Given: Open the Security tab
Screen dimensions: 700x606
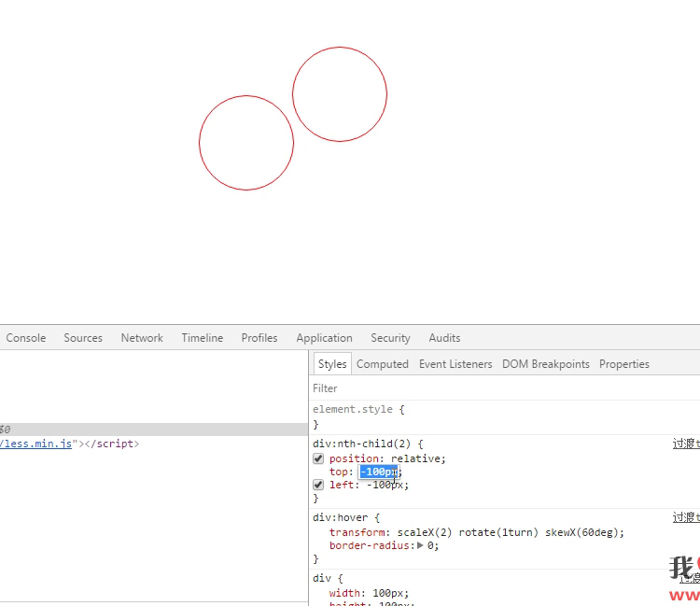Looking at the screenshot, I should (x=391, y=338).
